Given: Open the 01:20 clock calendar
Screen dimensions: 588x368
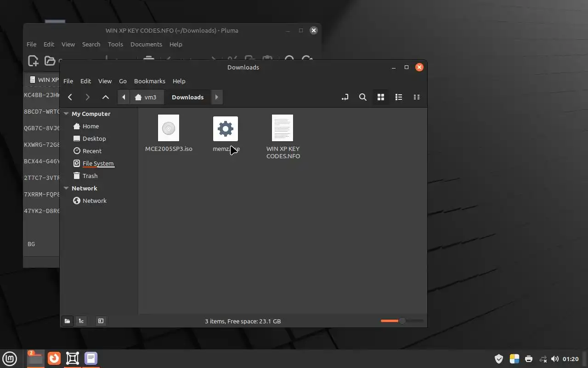Looking at the screenshot, I should (571, 359).
